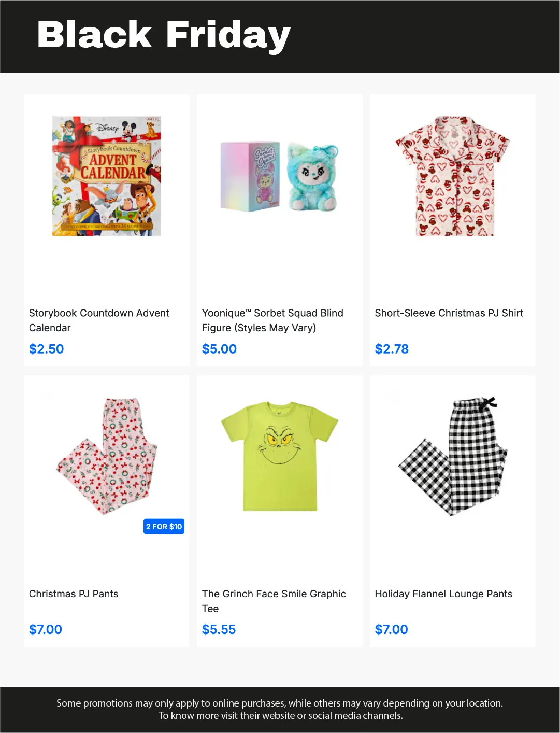Open The Grinch Face Smile Graphic Tee title

coord(274,601)
